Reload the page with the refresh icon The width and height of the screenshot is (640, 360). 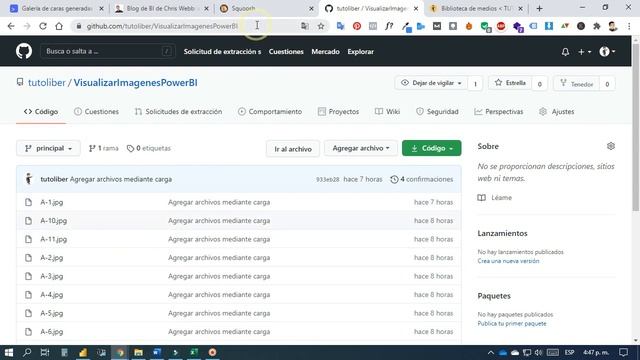click(x=43, y=26)
